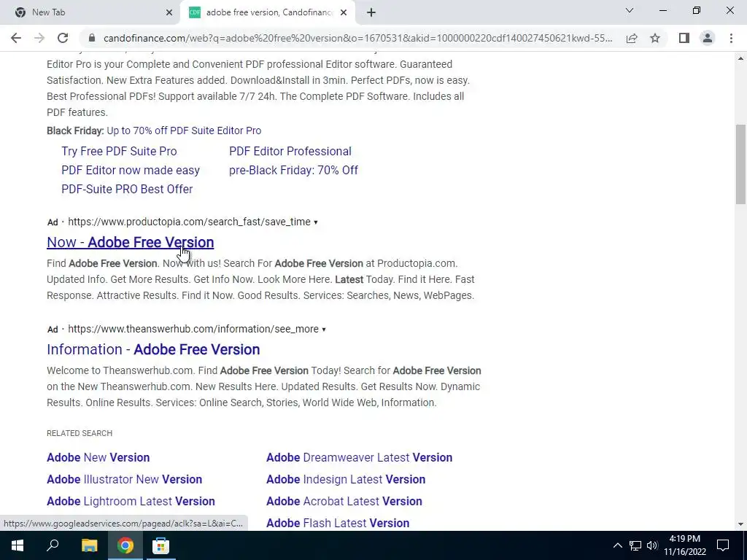The height and width of the screenshot is (560, 747).
Task: Click the scrollbar up arrow
Action: 740,58
